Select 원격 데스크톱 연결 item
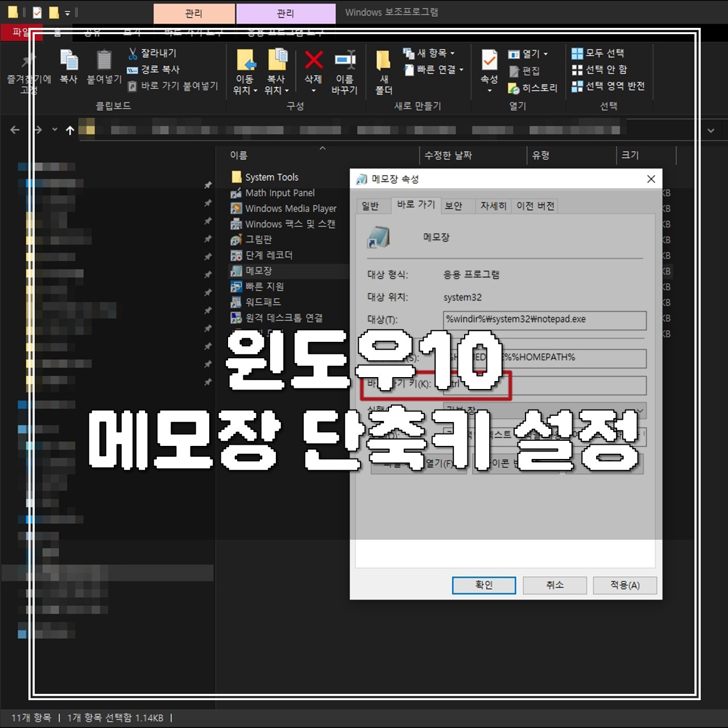 (x=276, y=318)
